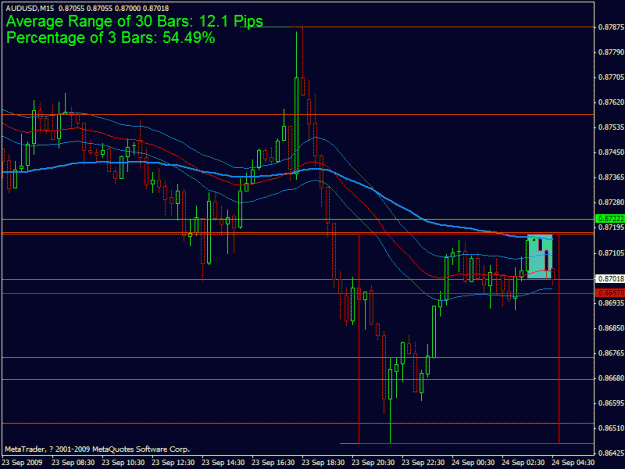Screen dimensions: 625x469
Task: Click the "23 Sep 22:30" time axis label
Action: coord(423,463)
